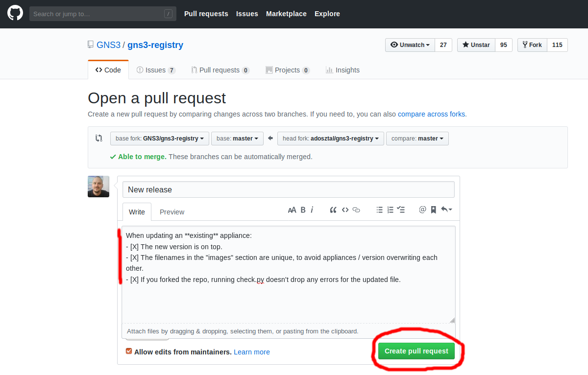This screenshot has width=588, height=375.
Task: Insert code with the code icon
Action: (345, 210)
